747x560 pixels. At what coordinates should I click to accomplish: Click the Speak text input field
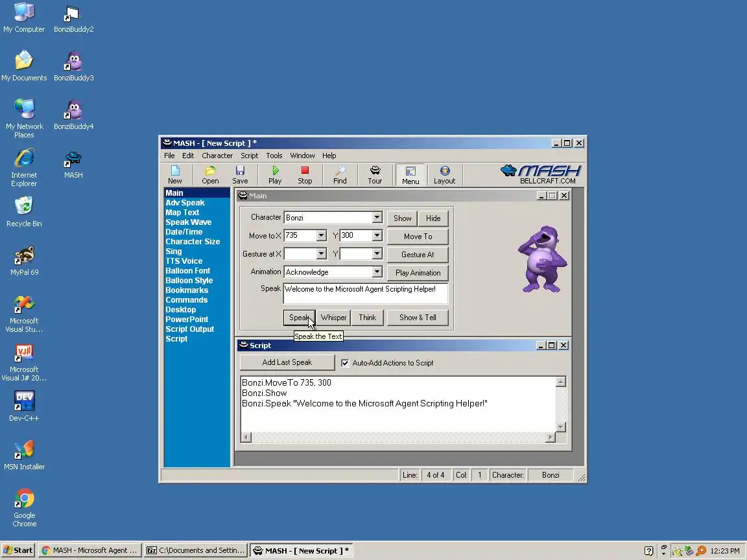[366, 294]
